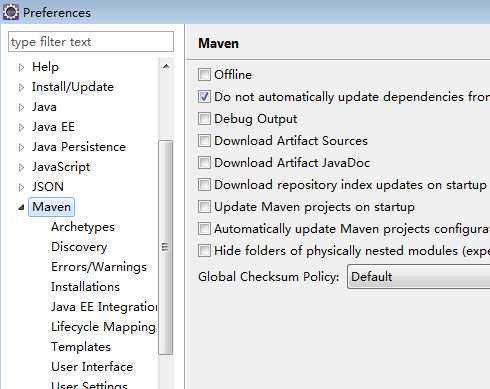Select the Java EE preferences entry
Image resolution: width=490 pixels, height=389 pixels.
(x=53, y=127)
